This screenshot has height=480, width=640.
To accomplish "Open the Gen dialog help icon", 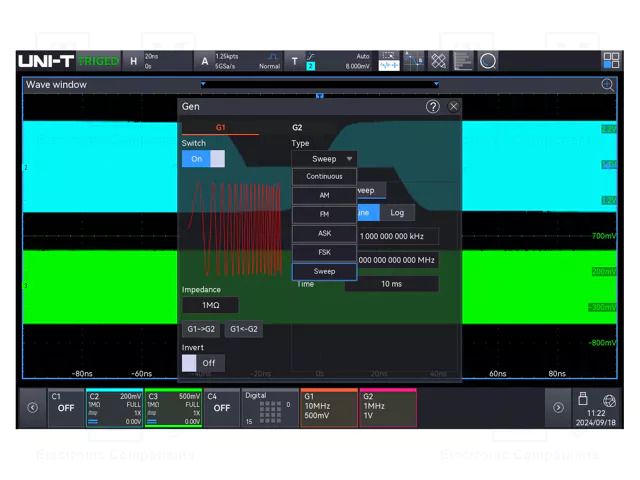I will [432, 106].
